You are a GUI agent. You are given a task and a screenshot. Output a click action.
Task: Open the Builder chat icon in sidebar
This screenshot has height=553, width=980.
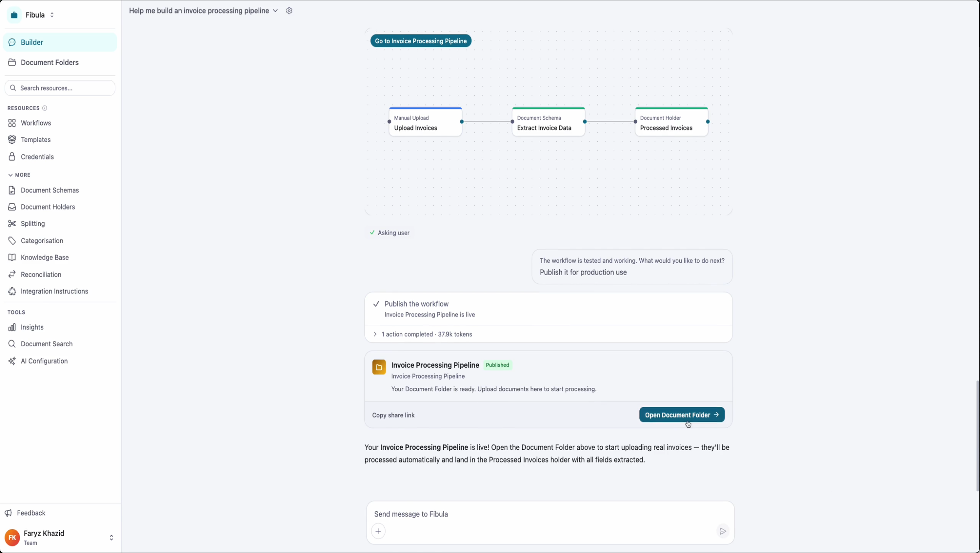pos(12,42)
